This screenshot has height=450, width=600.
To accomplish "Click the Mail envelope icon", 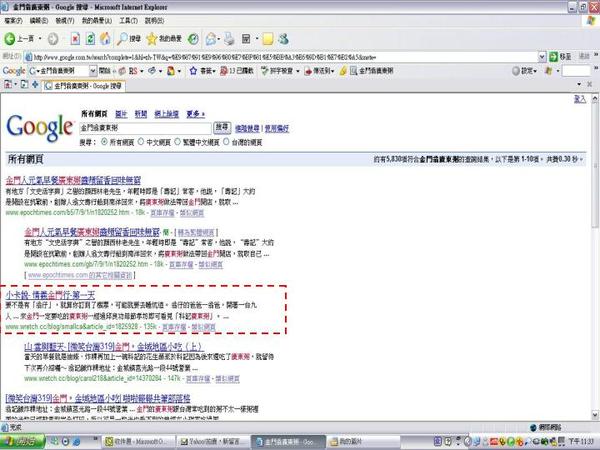I will (x=210, y=39).
